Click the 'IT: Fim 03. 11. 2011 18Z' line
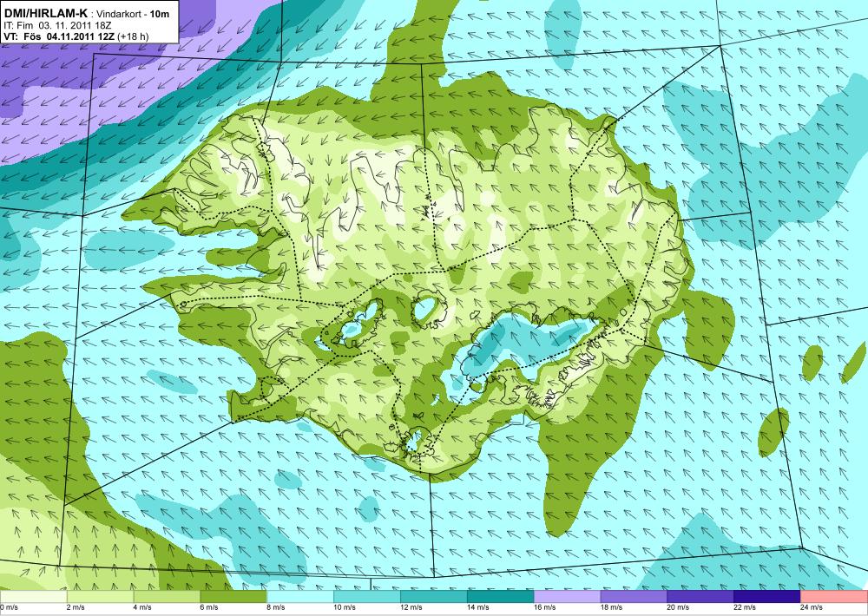This screenshot has width=868, height=616. click(x=57, y=25)
